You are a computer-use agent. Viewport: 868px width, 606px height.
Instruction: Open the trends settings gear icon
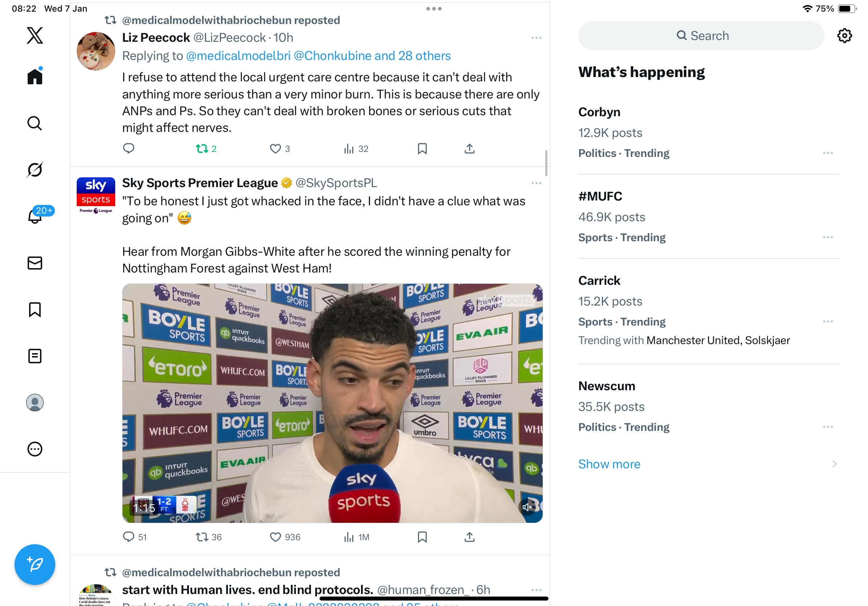point(844,36)
